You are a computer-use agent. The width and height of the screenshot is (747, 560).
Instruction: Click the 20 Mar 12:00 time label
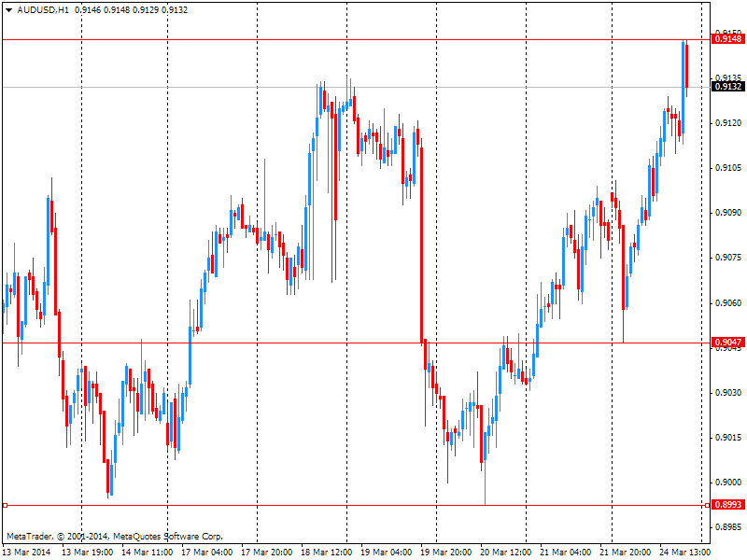click(x=506, y=553)
